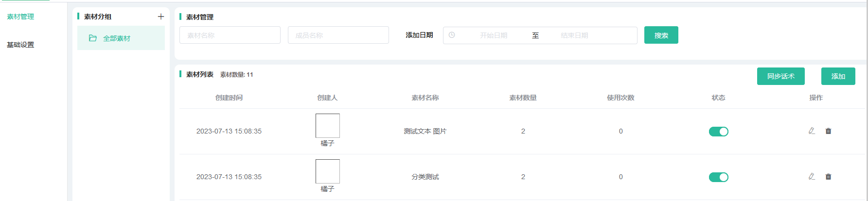Delete the 测试文本 图片 material row
Viewport: 868px width, 201px height.
coord(828,131)
